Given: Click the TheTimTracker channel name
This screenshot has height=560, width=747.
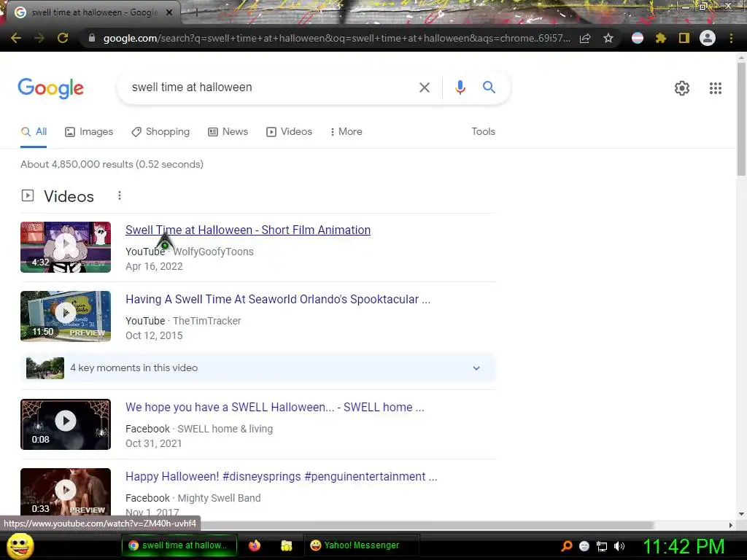Looking at the screenshot, I should [206, 321].
